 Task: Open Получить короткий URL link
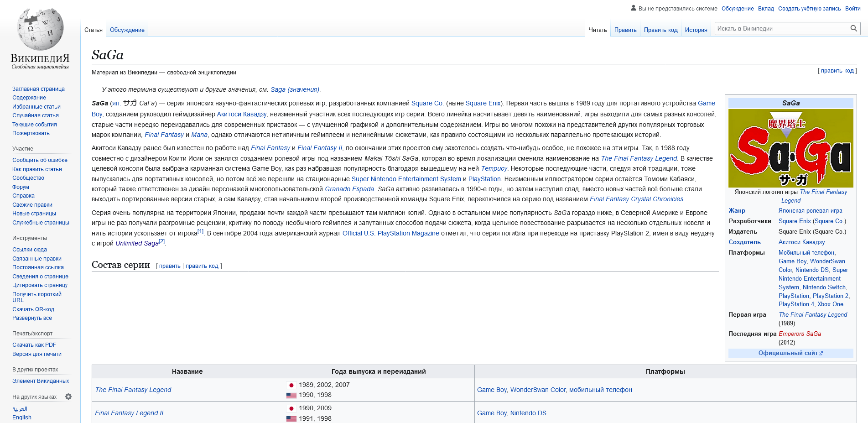click(x=37, y=297)
